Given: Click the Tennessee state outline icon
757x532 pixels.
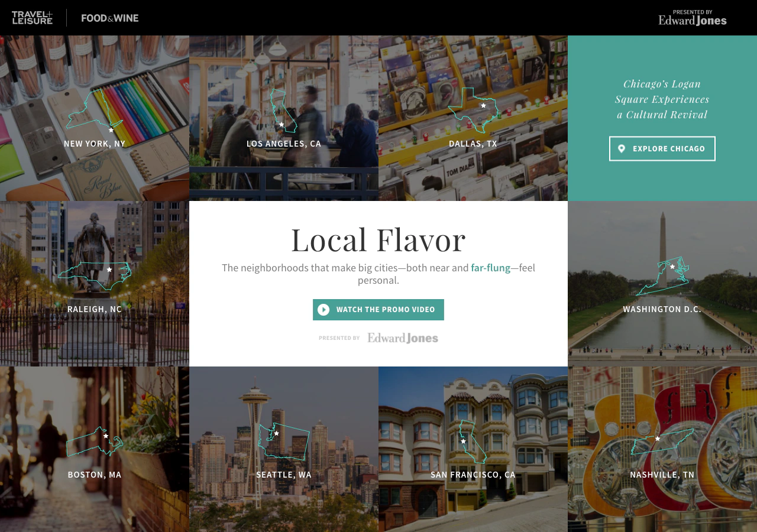Looking at the screenshot, I should pyautogui.click(x=662, y=442).
